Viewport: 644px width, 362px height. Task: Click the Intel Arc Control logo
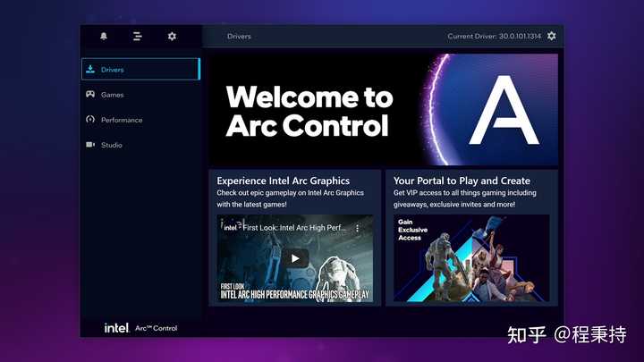pos(140,328)
